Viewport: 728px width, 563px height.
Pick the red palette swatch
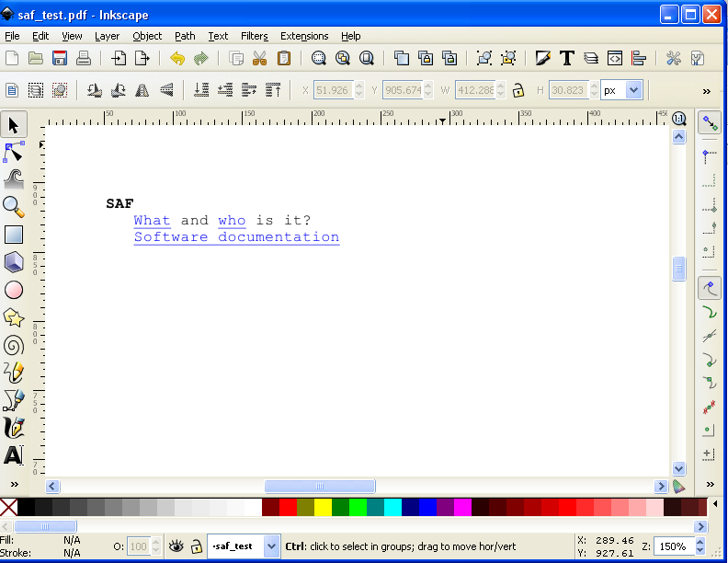(288, 507)
